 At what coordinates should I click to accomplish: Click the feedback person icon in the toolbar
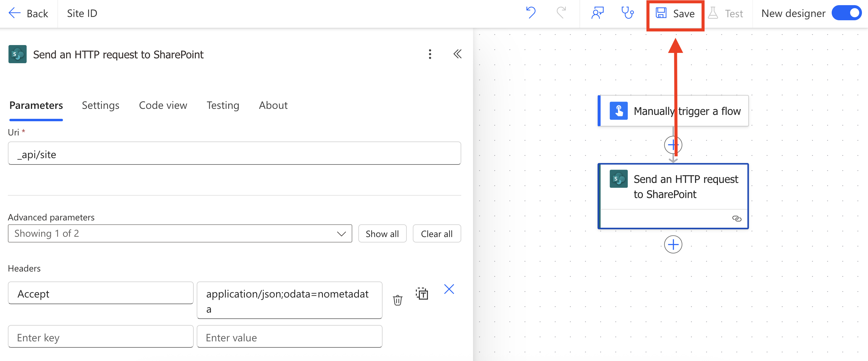(x=597, y=13)
